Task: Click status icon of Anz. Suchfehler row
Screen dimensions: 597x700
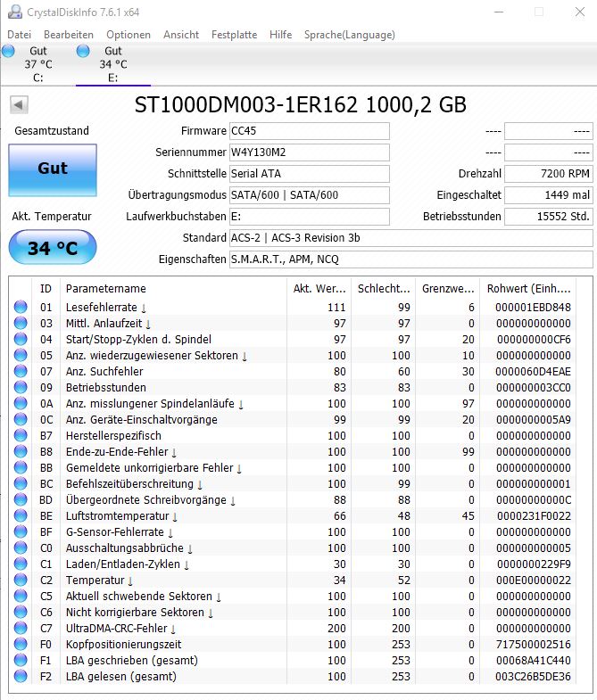Action: [x=21, y=372]
